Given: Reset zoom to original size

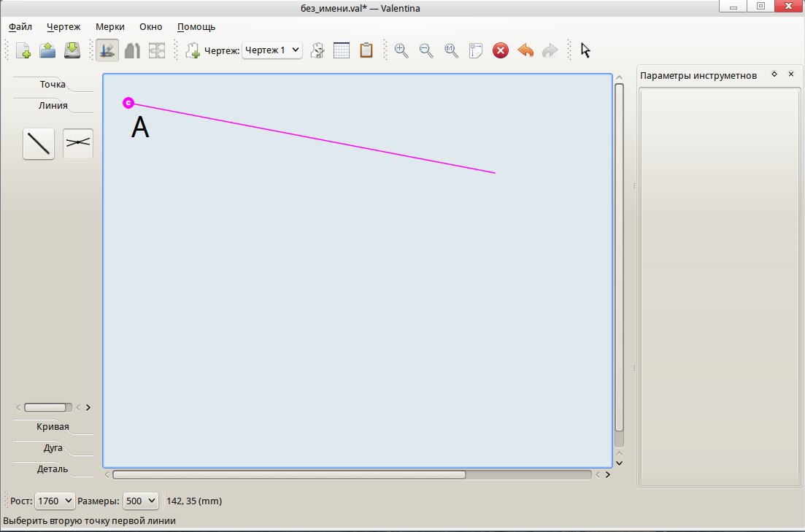Looking at the screenshot, I should pos(451,50).
